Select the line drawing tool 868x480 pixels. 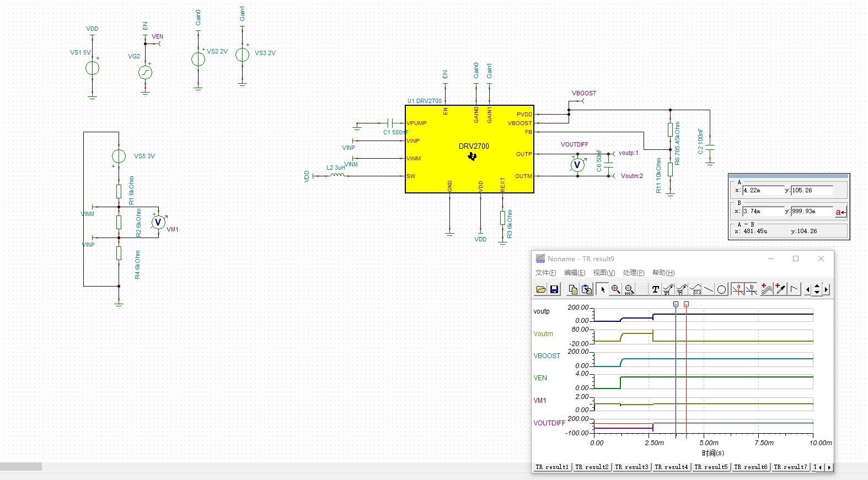(x=709, y=289)
